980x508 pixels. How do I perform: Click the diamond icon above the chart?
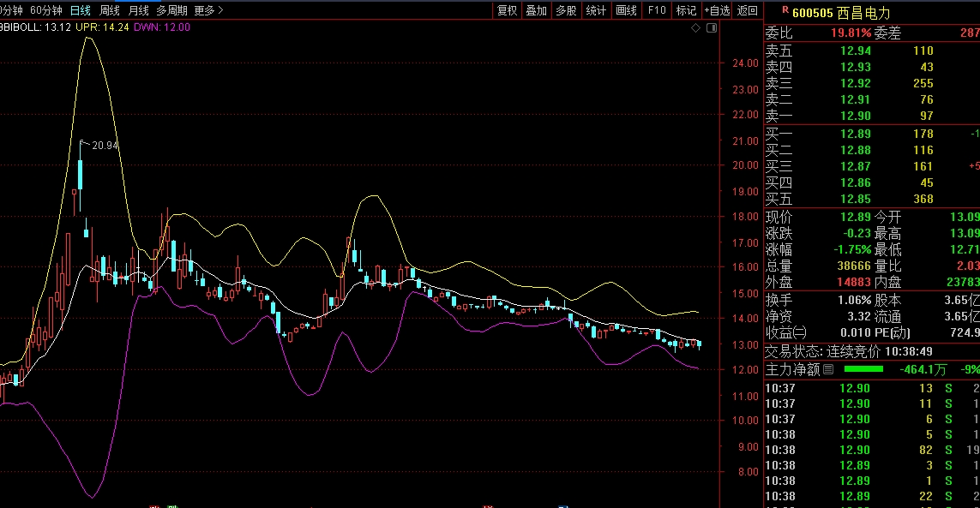coord(696,28)
